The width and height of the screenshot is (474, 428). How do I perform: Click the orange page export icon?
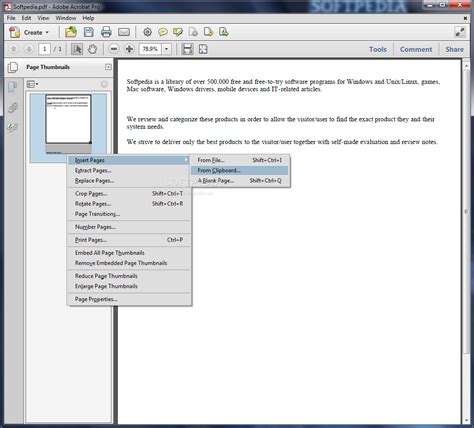coord(208,32)
